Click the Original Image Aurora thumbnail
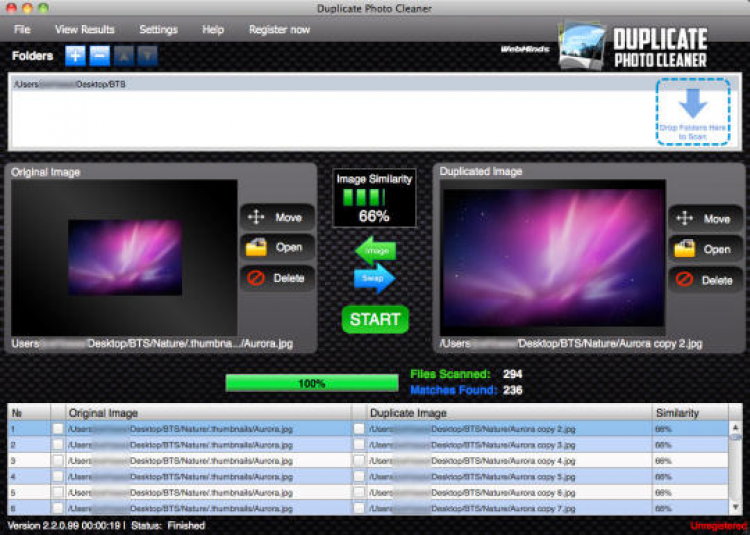 click(125, 257)
